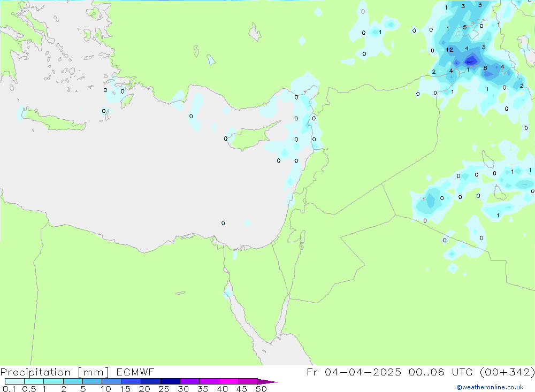Click the 30–35 mm violet legend swatch
This screenshot has height=392, width=535.
pyautogui.click(x=190, y=381)
